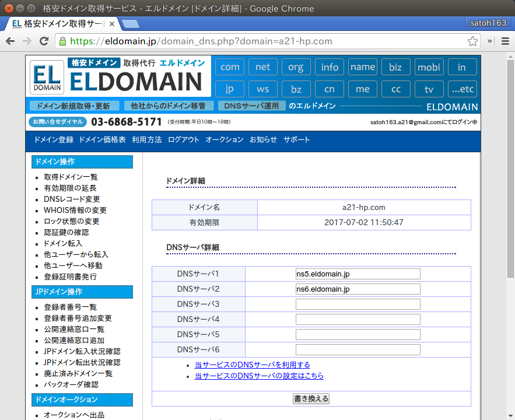This screenshot has height=420, width=515.
Task: Click the browser back arrow
Action: pyautogui.click(x=10, y=41)
